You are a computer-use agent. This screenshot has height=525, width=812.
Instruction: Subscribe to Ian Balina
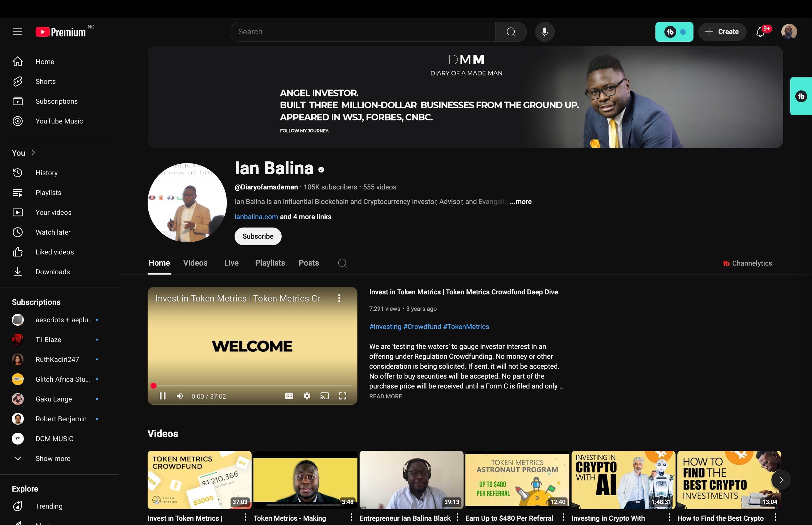pos(258,236)
